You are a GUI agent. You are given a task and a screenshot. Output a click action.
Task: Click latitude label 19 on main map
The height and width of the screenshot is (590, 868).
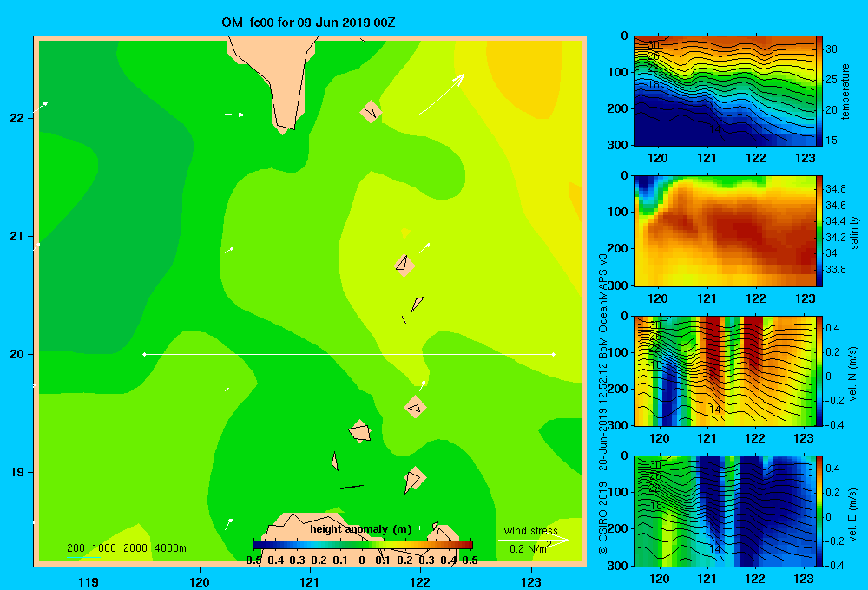tap(17, 472)
